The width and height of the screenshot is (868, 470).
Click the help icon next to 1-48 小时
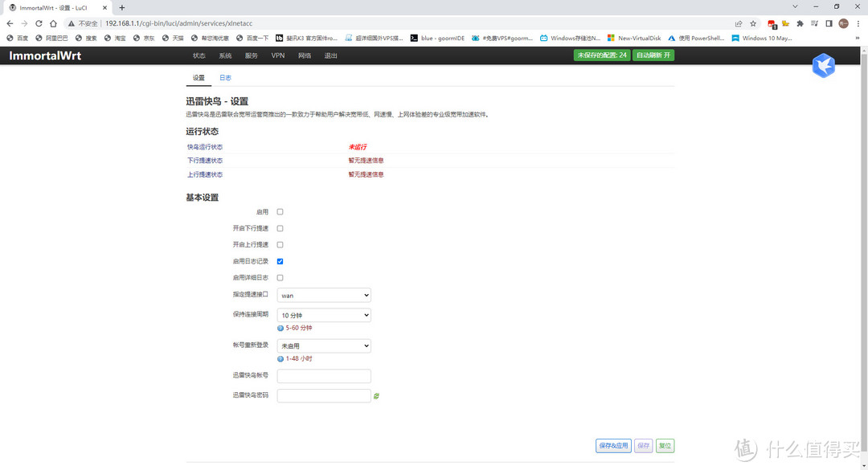[280, 358]
